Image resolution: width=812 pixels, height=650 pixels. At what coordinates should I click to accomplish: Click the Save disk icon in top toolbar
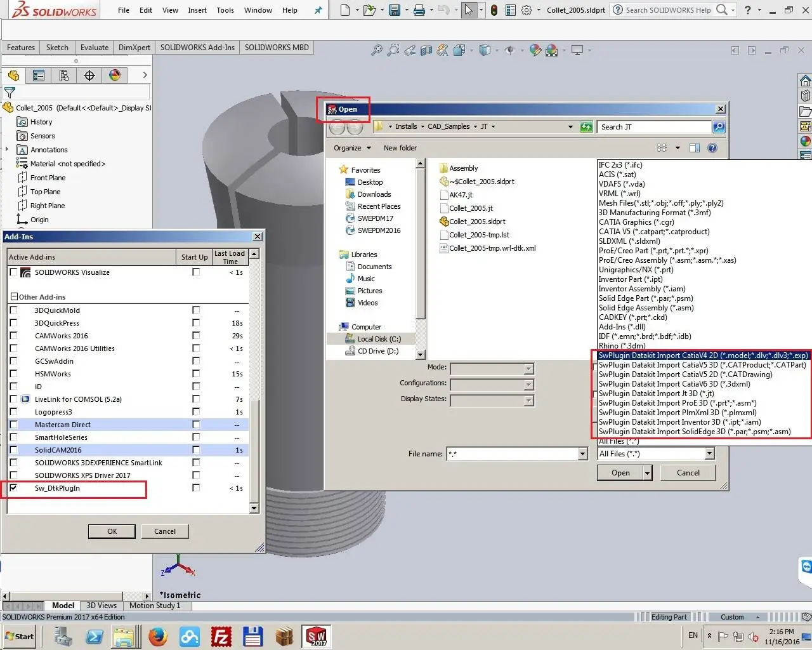tap(395, 10)
